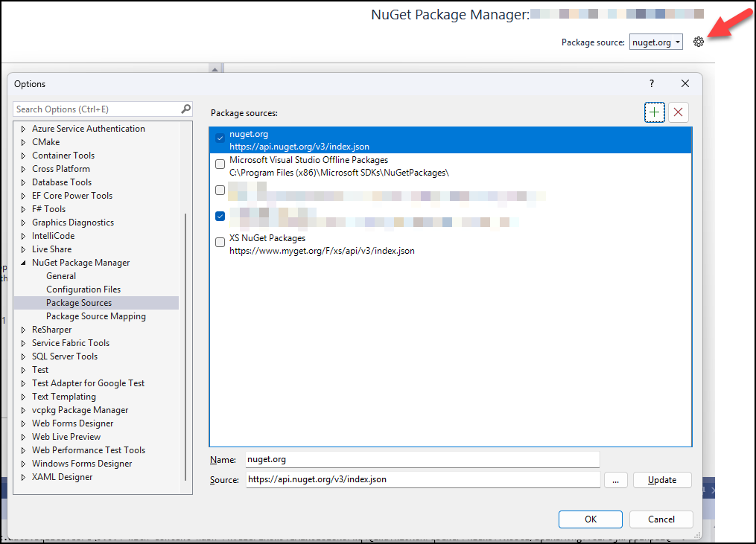
Task: Click the Update button for the source
Action: tap(661, 479)
